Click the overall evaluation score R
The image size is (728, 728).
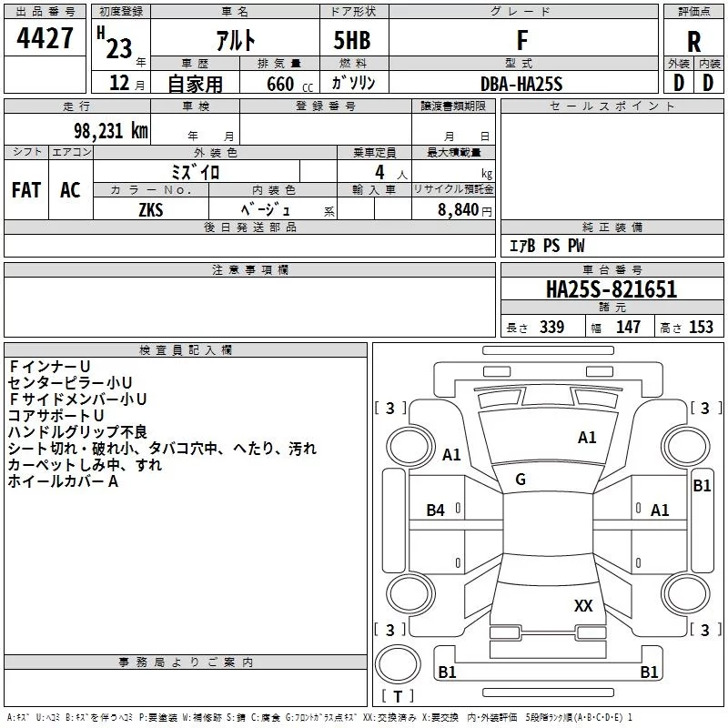pyautogui.click(x=693, y=42)
